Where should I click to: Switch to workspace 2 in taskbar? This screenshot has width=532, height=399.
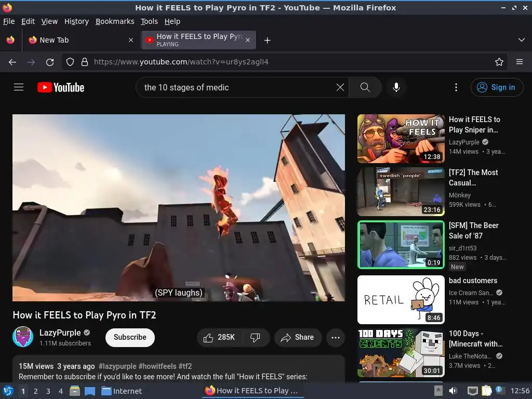click(36, 391)
